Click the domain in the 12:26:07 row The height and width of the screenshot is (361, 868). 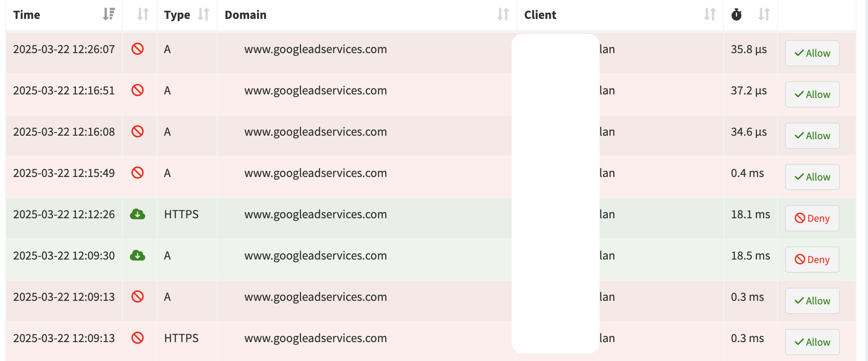(316, 49)
